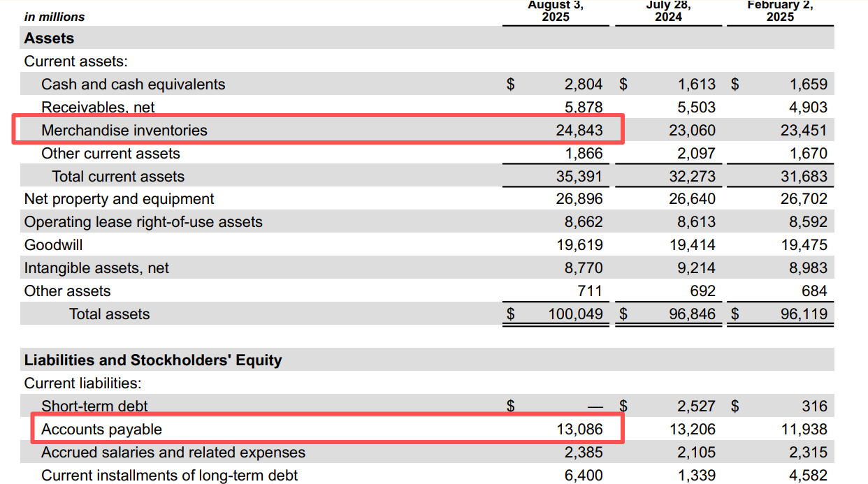Screen dimensions: 868x484
Task: Select the Short-term debt row label
Action: [94, 406]
